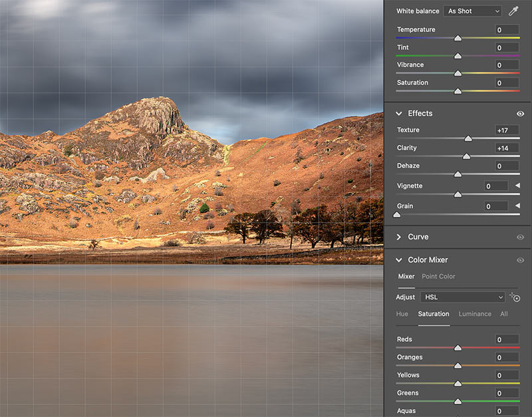Expand Grain options with the triangle

517,206
